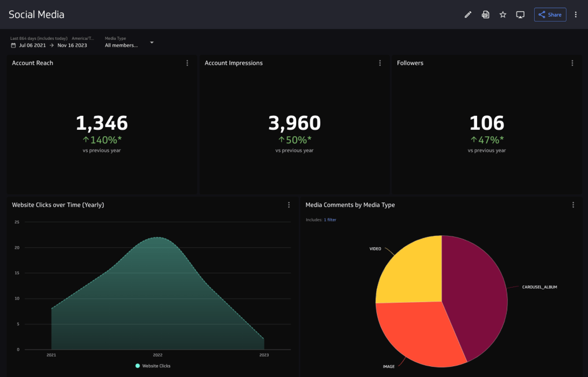Click the Last 864 days range label

click(x=39, y=38)
